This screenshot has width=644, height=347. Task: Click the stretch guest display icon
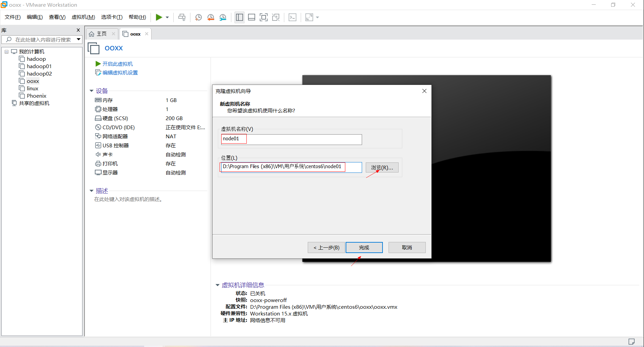[309, 17]
